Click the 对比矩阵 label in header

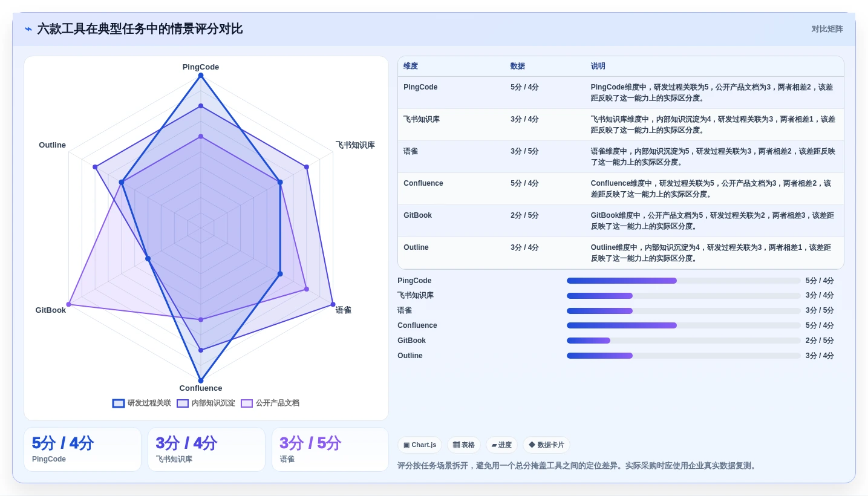[x=827, y=29]
